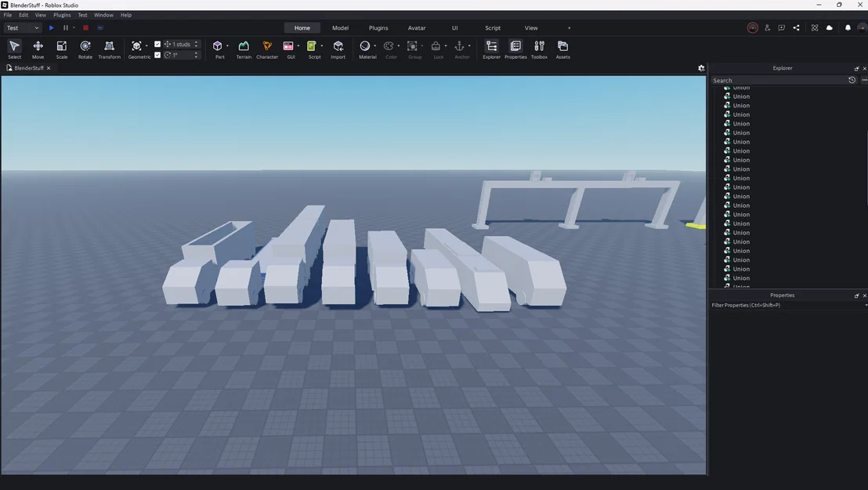Click the Filter Properties field
The height and width of the screenshot is (490, 868).
[x=786, y=306]
